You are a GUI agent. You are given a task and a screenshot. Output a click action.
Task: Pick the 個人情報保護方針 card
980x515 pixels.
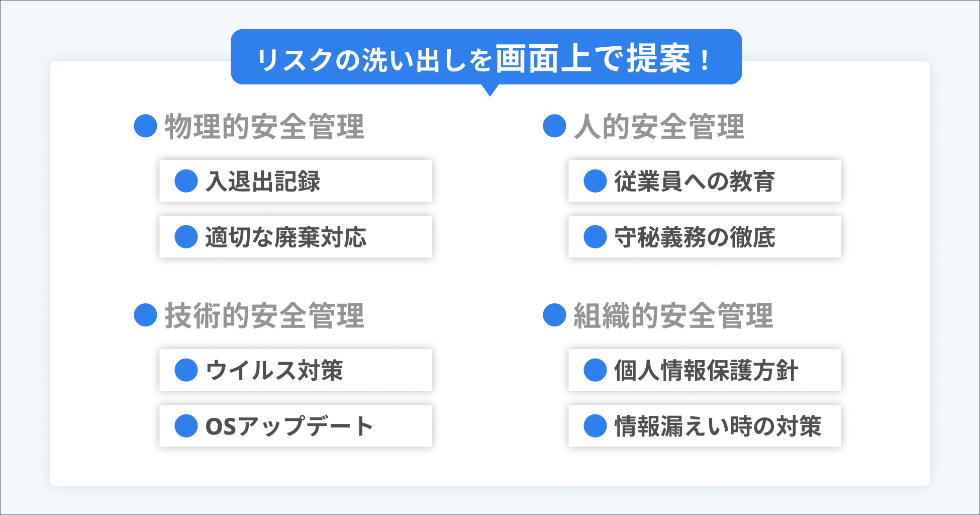(705, 370)
